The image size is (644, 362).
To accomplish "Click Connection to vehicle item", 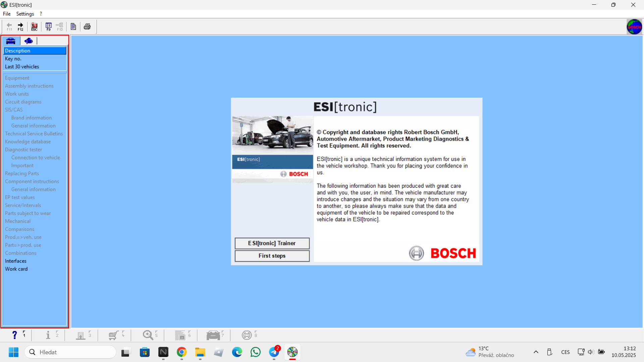I will click(36, 158).
